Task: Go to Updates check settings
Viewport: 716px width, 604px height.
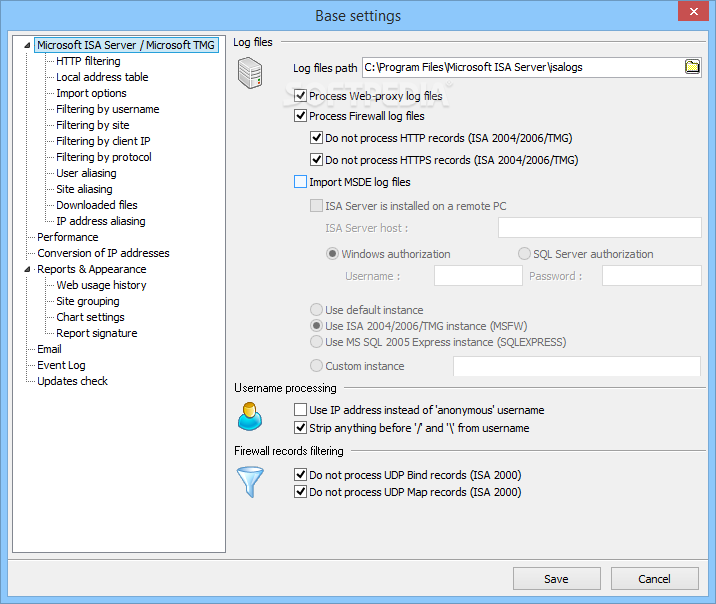Action: tap(72, 381)
